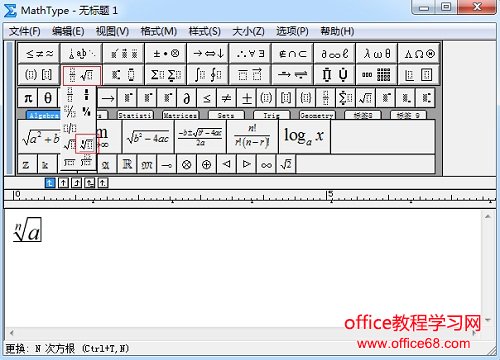Choose the long division template in dropdown
500x360 pixels.
(x=70, y=162)
